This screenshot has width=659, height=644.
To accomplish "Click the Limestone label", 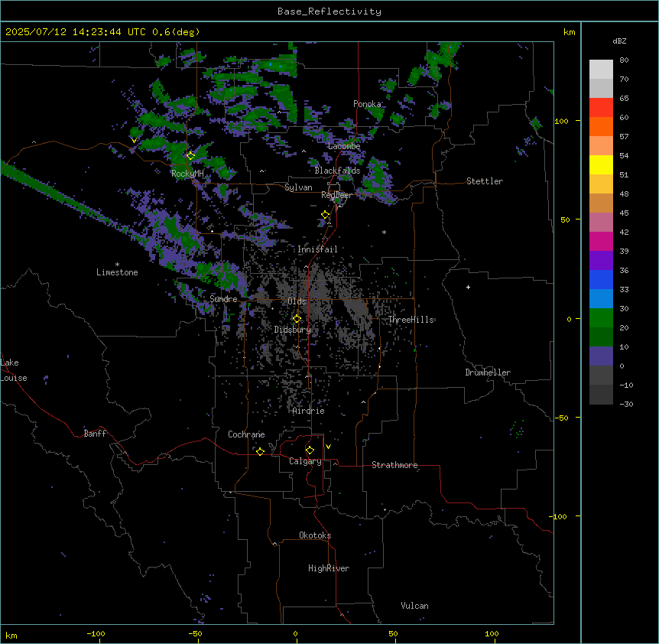I will 117,272.
